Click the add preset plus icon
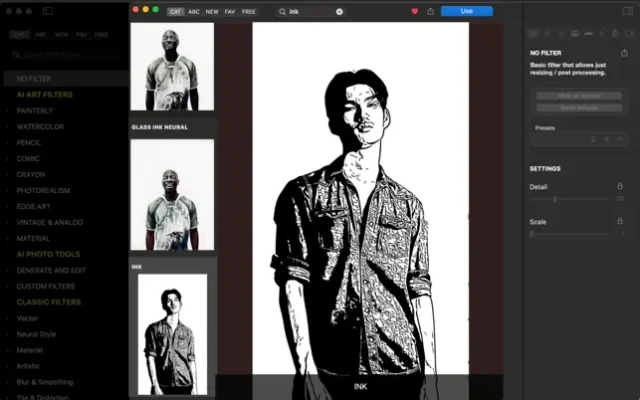640x400 pixels. [x=607, y=139]
